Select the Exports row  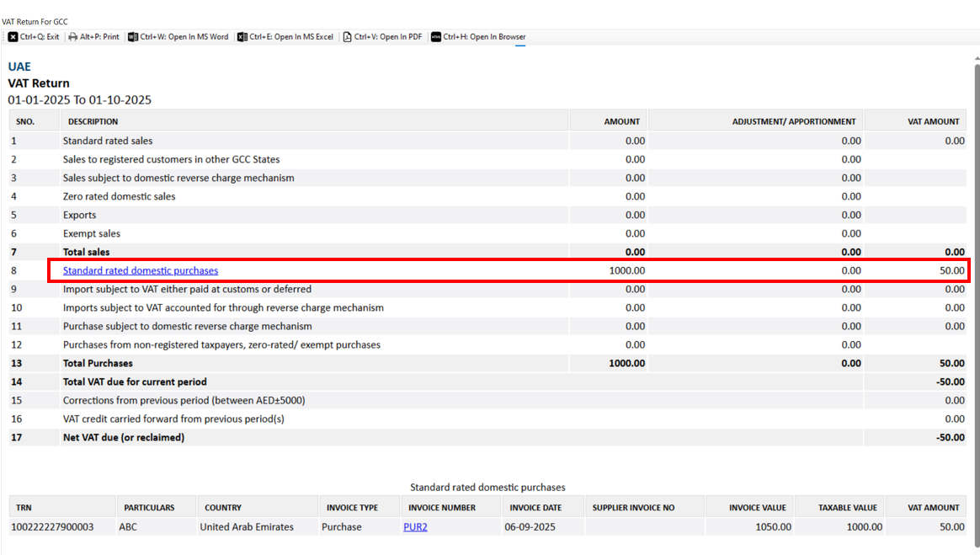(488, 215)
